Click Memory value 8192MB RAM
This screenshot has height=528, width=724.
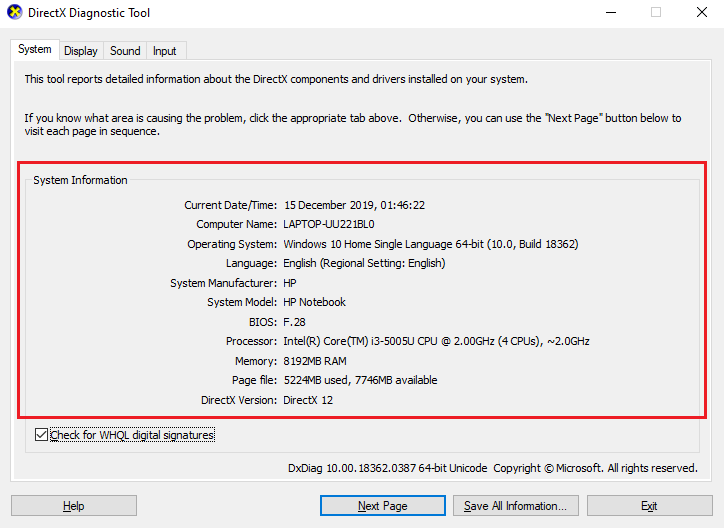(315, 361)
